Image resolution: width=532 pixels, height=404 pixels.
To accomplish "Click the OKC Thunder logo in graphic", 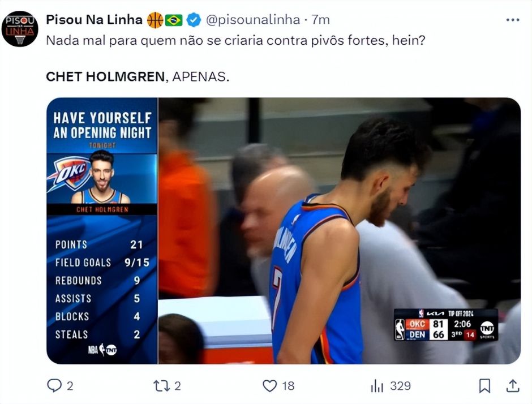I will point(68,173).
